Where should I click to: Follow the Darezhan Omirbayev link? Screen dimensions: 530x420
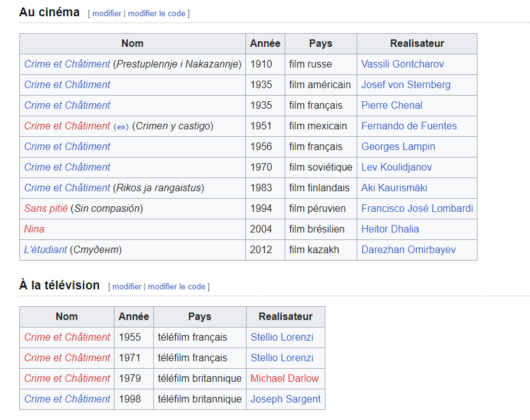(409, 249)
